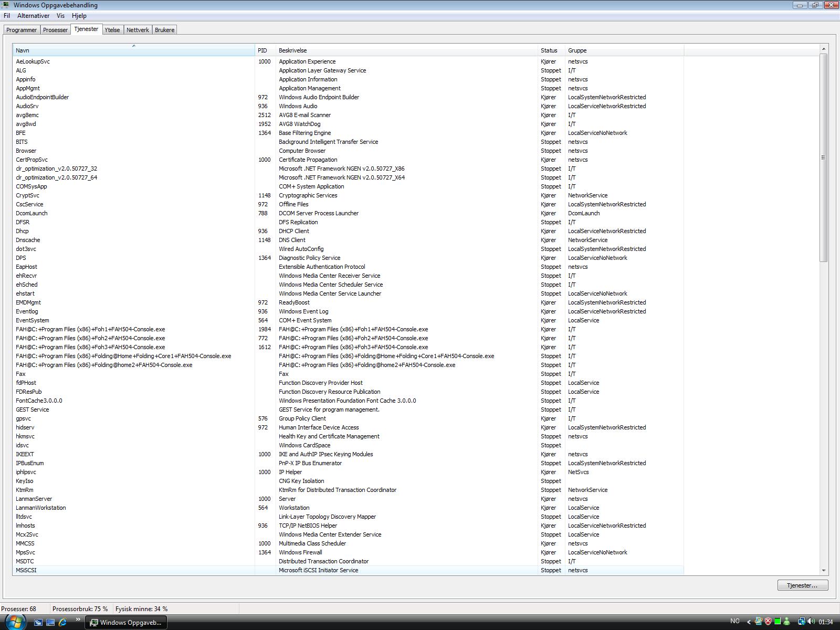Click the scrollbar down arrow
This screenshot has height=630, width=840.
coord(823,570)
